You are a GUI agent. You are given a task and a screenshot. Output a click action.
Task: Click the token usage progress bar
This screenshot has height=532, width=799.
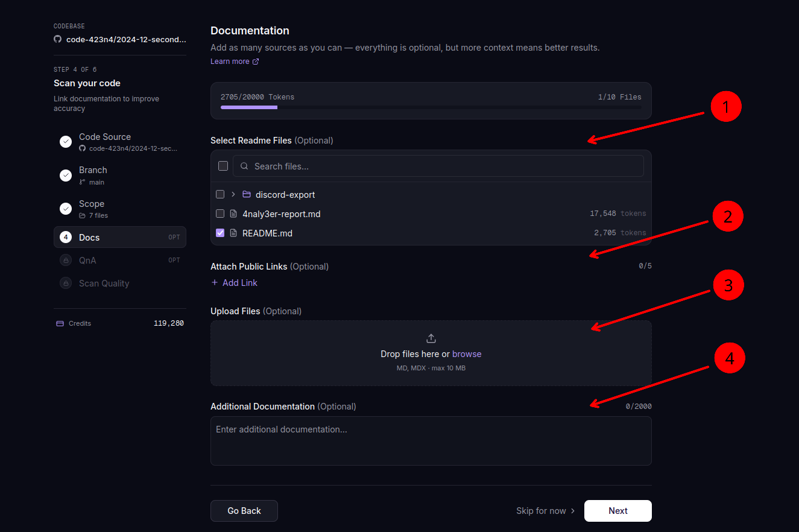coord(431,107)
